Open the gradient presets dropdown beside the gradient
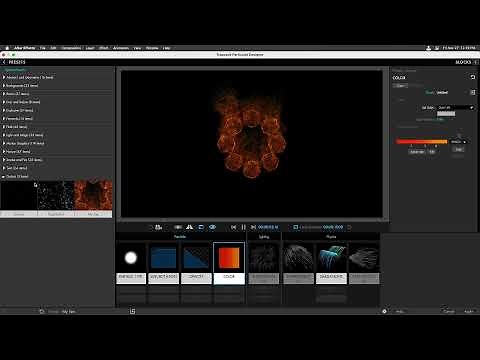480x360 pixels. tap(459, 142)
